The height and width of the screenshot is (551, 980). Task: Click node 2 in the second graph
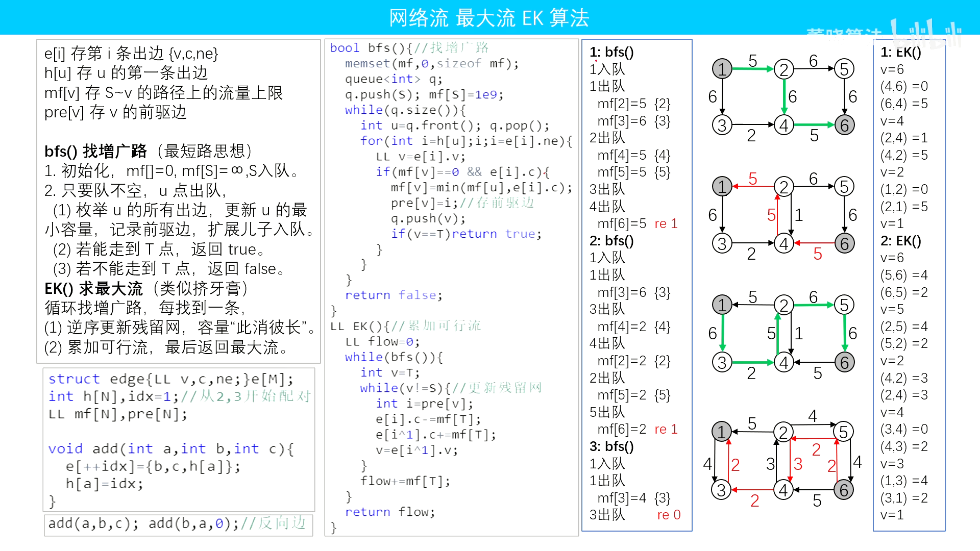(x=783, y=187)
